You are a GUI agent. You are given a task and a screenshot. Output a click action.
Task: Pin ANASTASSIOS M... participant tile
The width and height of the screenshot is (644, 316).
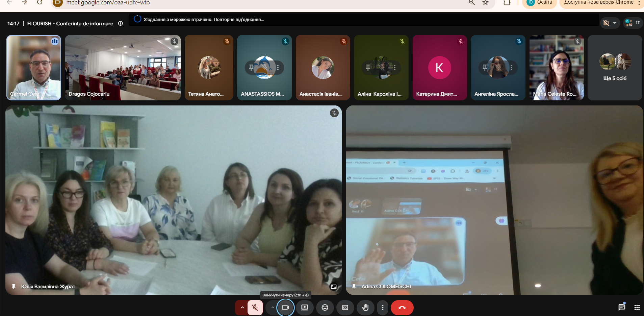[251, 68]
